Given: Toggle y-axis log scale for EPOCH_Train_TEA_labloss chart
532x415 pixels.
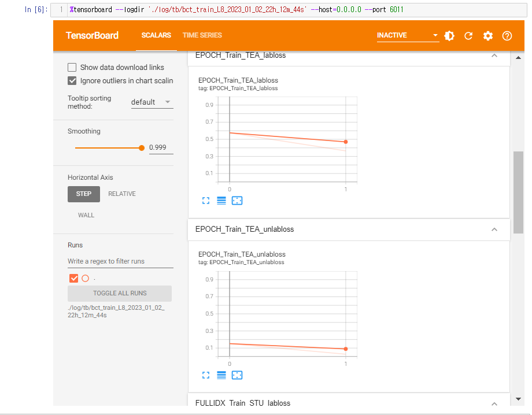Looking at the screenshot, I should (x=221, y=201).
